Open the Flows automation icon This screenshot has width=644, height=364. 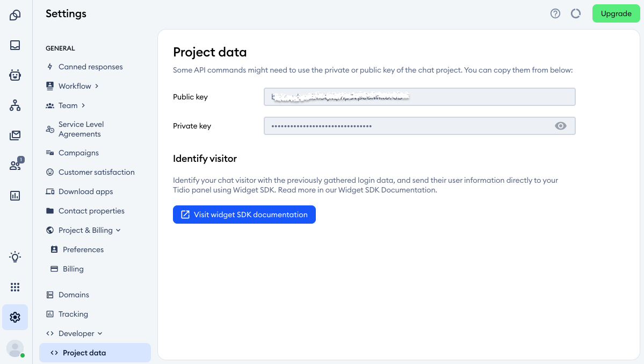tap(15, 105)
